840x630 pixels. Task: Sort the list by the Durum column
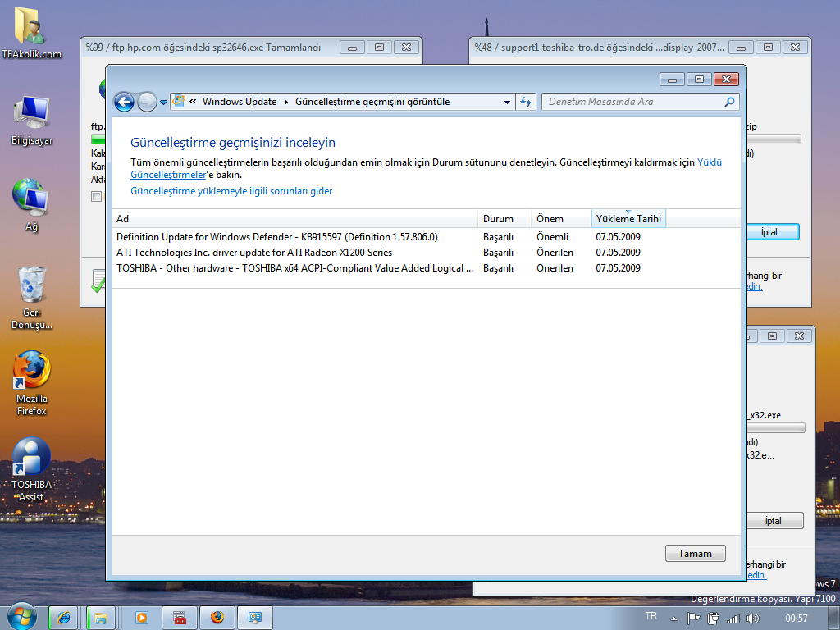pos(504,218)
